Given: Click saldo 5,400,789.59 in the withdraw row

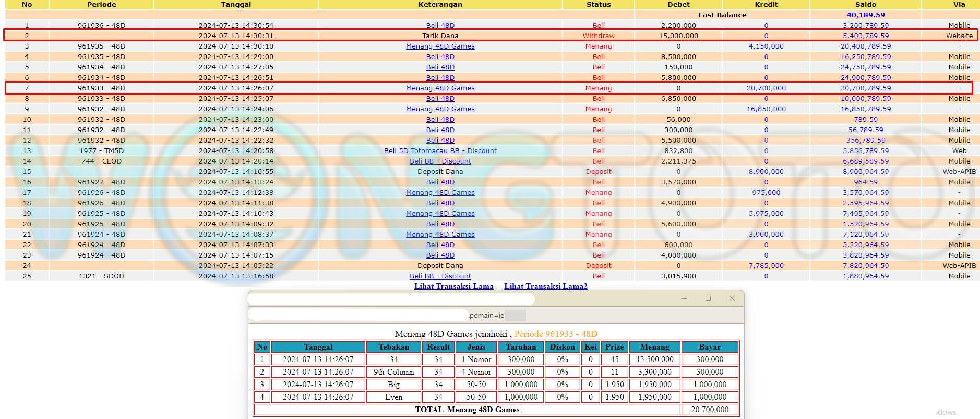Looking at the screenshot, I should tap(865, 36).
